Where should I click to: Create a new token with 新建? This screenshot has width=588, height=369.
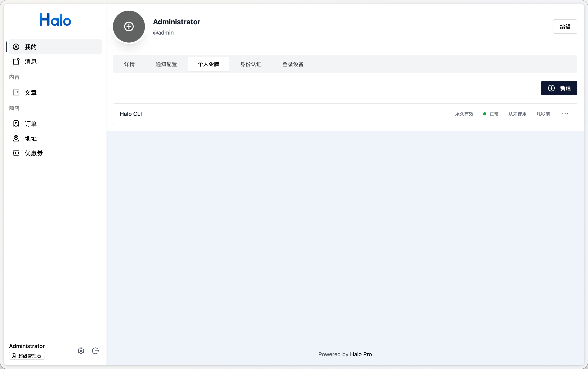[559, 88]
